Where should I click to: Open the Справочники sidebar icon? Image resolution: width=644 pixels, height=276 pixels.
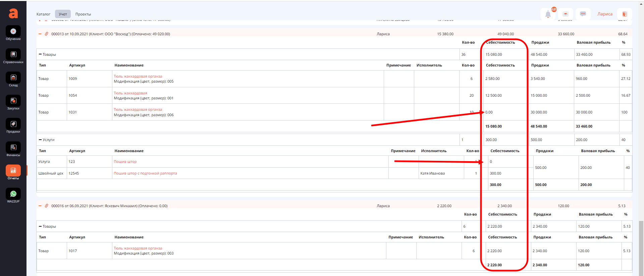[13, 55]
